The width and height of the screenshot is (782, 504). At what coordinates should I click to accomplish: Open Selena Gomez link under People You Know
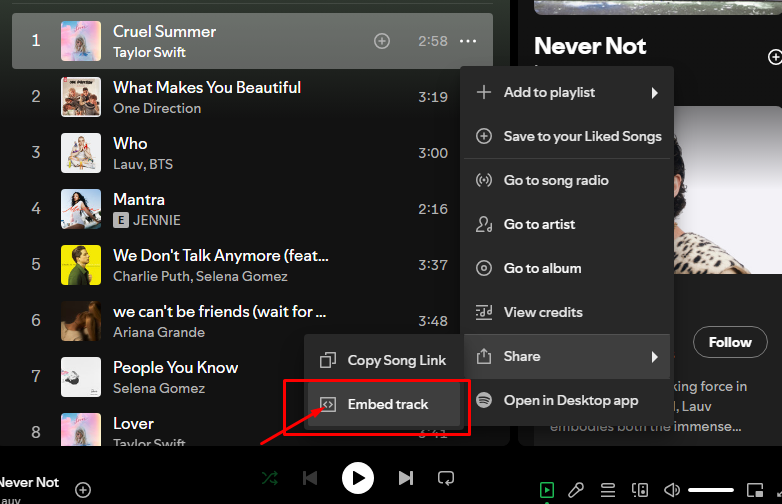coord(159,388)
